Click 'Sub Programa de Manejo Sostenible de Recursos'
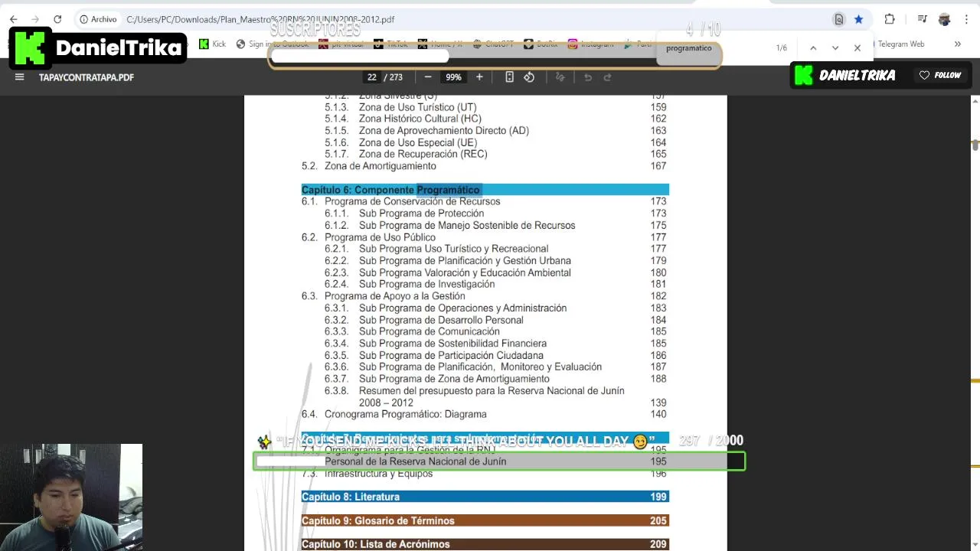980x551 pixels. click(x=467, y=225)
